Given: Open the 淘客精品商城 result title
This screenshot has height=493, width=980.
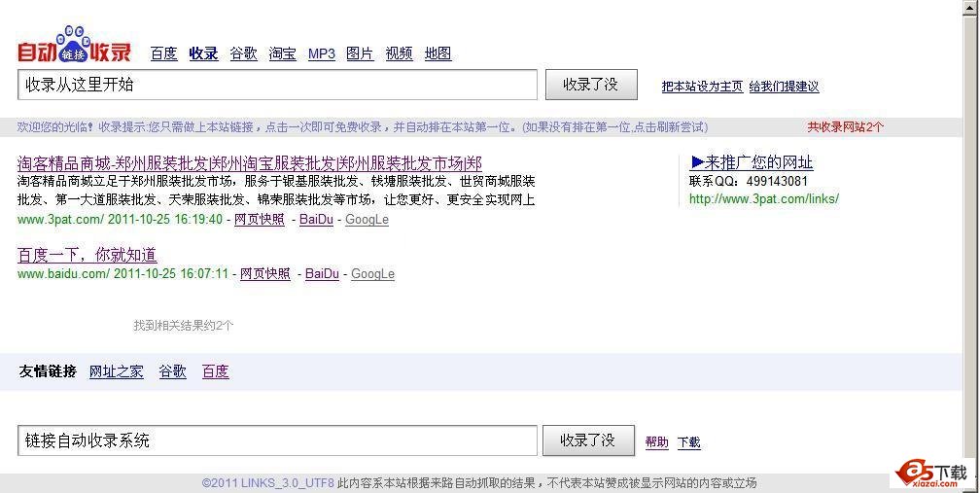Looking at the screenshot, I should (x=249, y=163).
